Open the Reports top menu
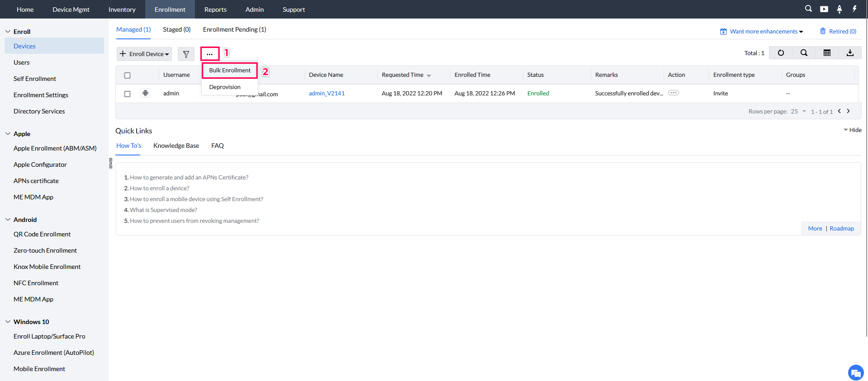This screenshot has width=868, height=381. [x=215, y=9]
